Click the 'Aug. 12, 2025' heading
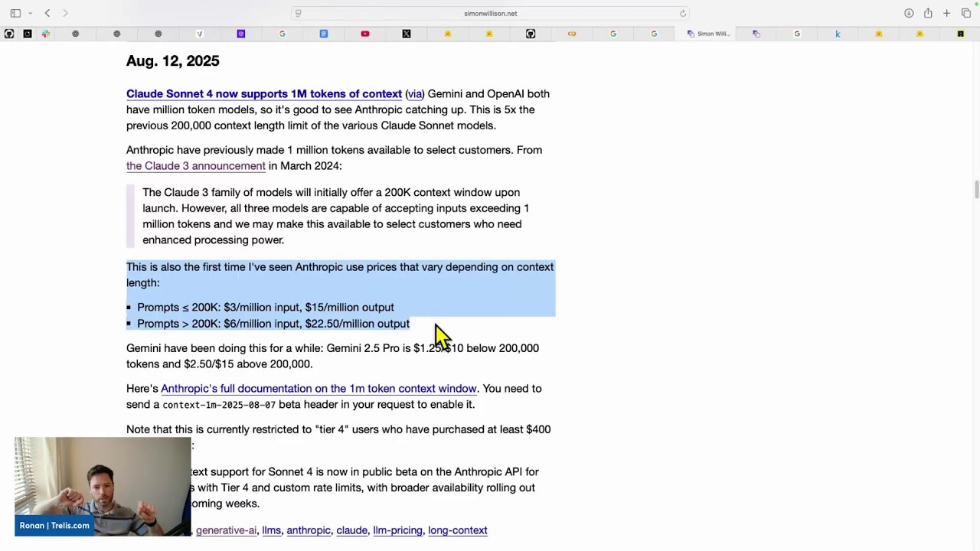The width and height of the screenshot is (980, 551). pos(173,61)
